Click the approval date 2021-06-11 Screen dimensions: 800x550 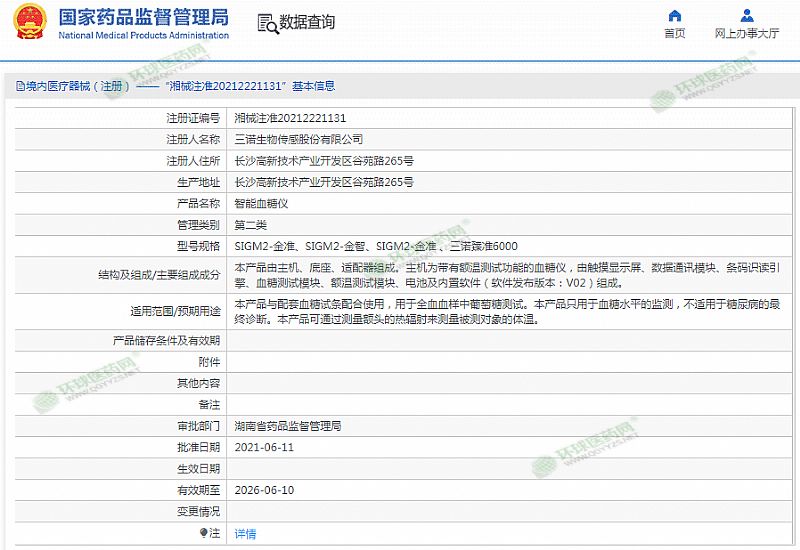(264, 447)
